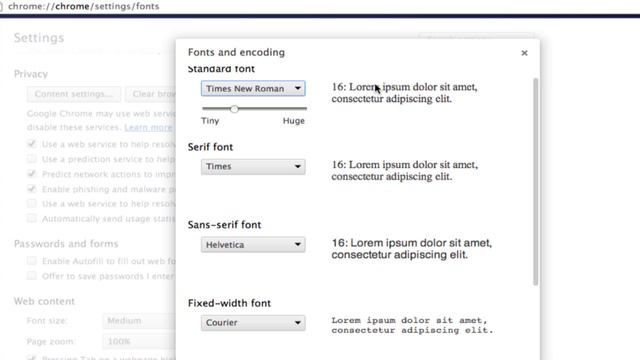
Task: Click the Settings page heading
Action: (39, 38)
